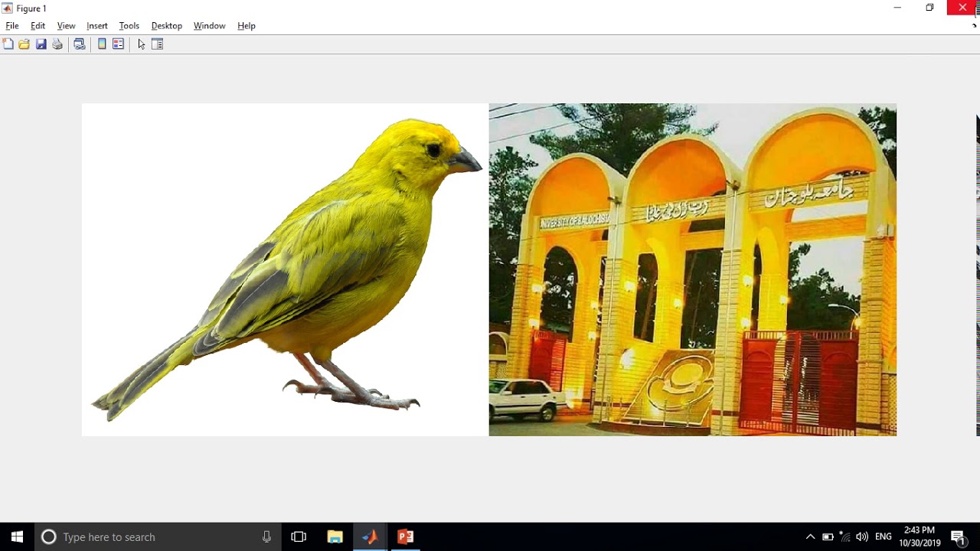Open the Windows Start menu
Screen dimensions: 980x551
(x=17, y=537)
